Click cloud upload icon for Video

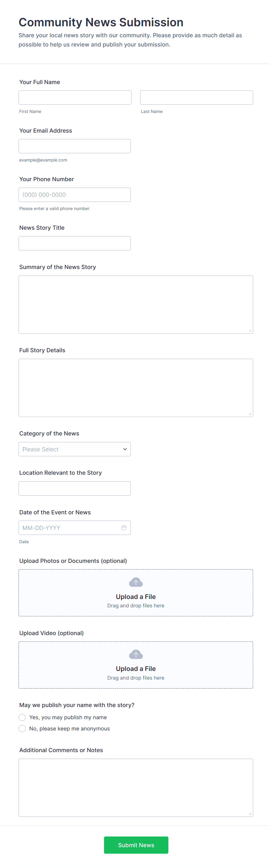coord(136,654)
